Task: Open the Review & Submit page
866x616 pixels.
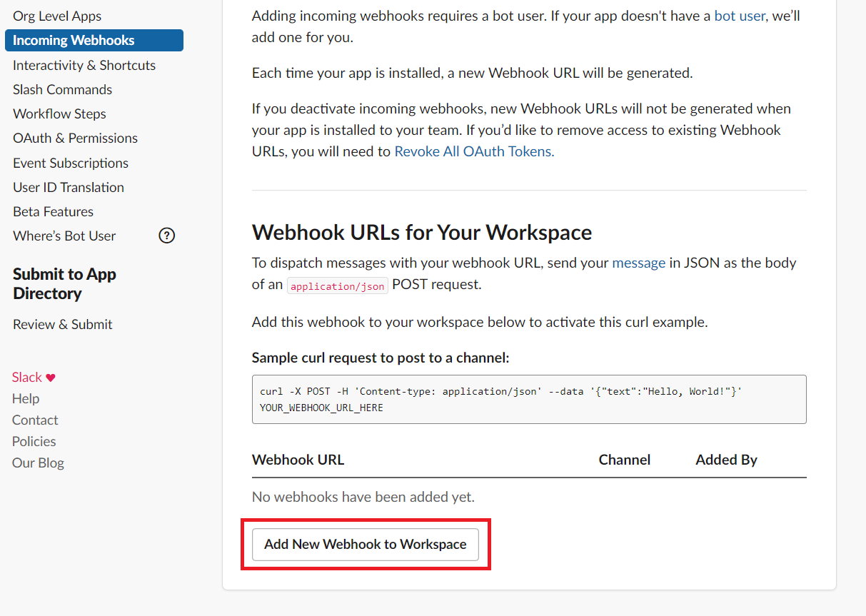Action: [x=62, y=323]
